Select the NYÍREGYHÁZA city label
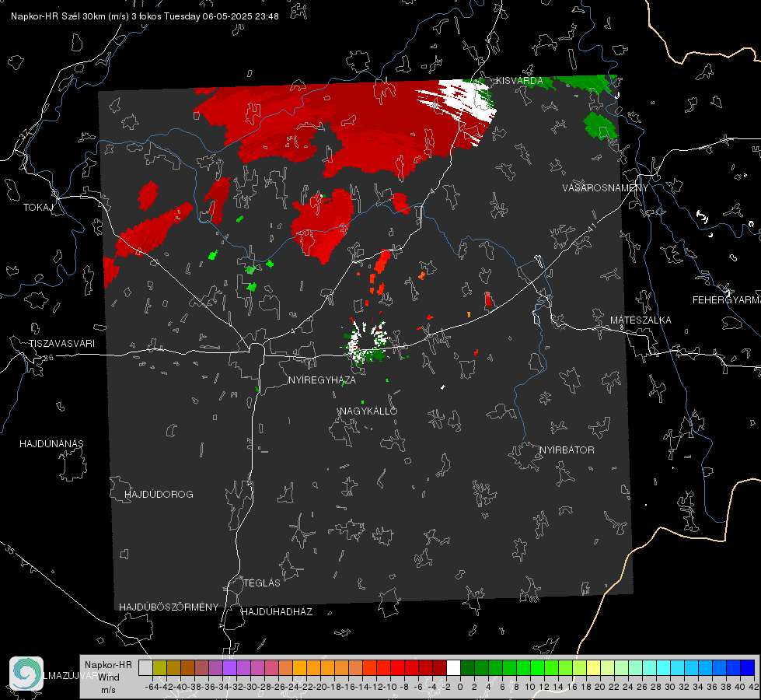The height and width of the screenshot is (700, 761). [322, 380]
